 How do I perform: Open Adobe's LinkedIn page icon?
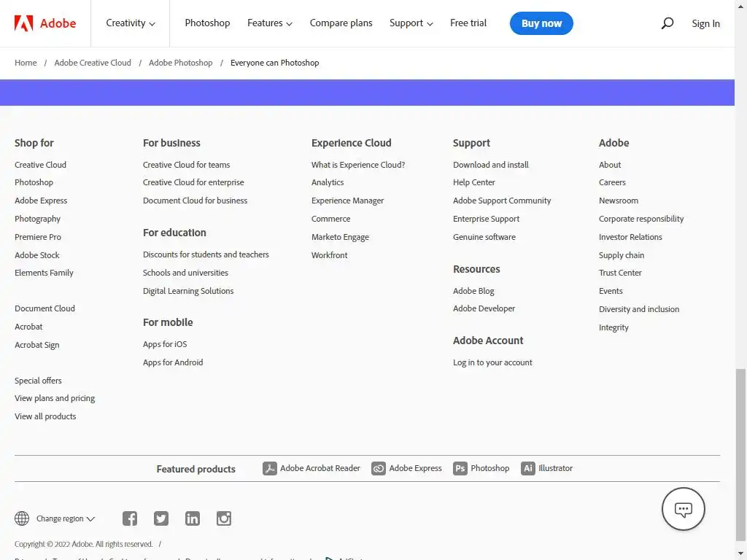click(193, 518)
